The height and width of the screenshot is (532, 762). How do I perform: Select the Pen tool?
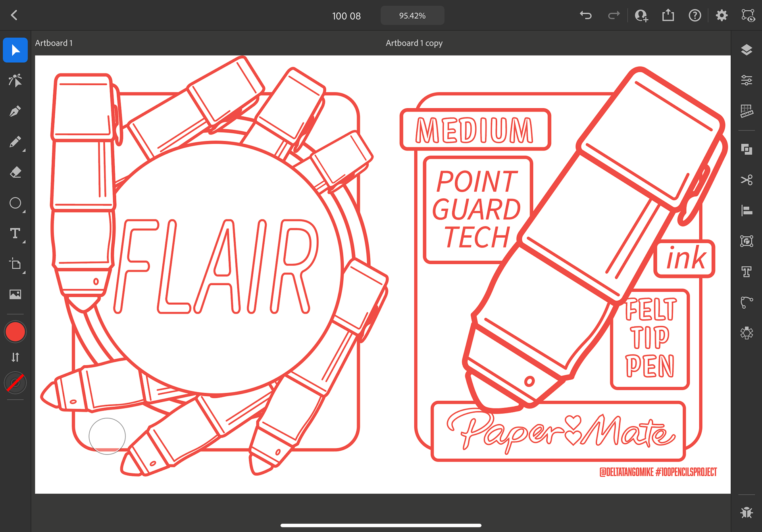click(15, 111)
